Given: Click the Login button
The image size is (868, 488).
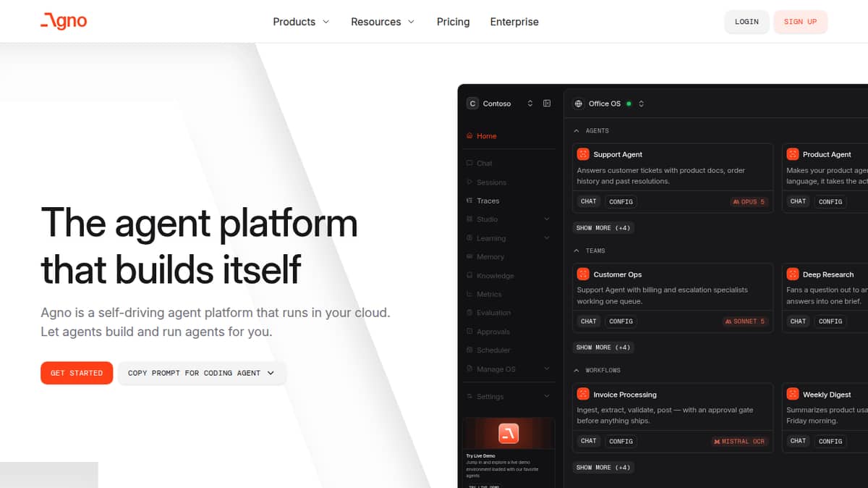Looking at the screenshot, I should (746, 22).
